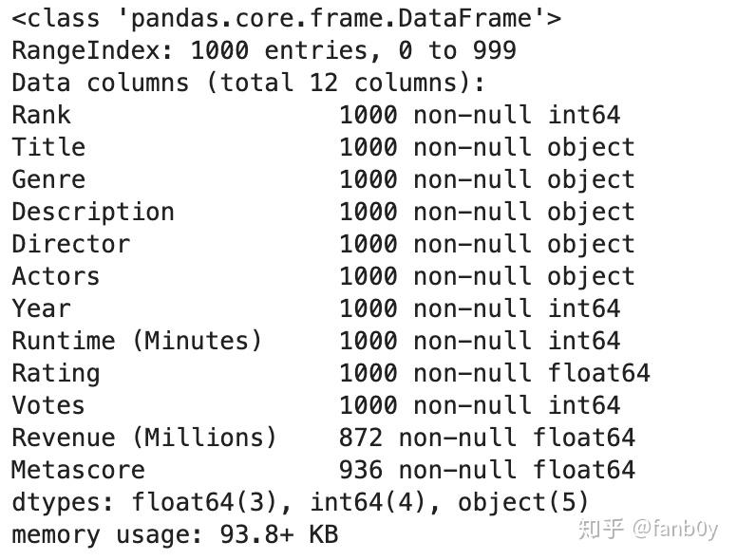Select the 'Revenue (Millions)' column name
The image size is (737, 560).
pyautogui.click(x=144, y=438)
